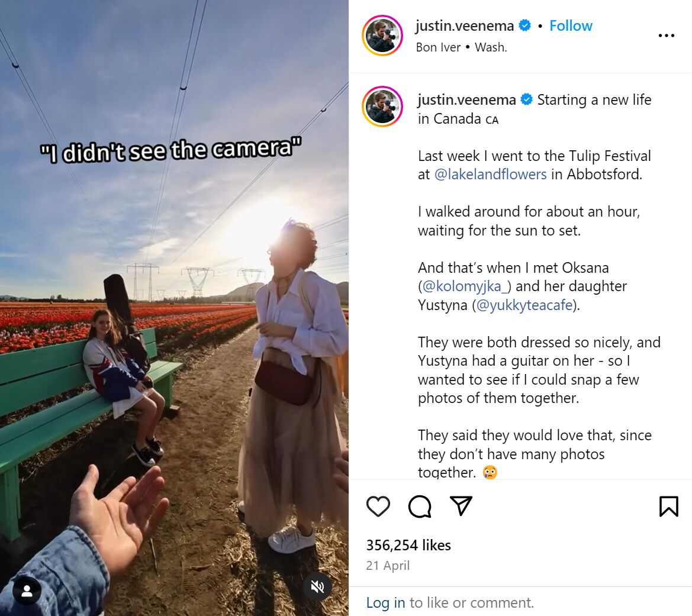
Task: Share the post with the paper plane icon
Action: 461,506
